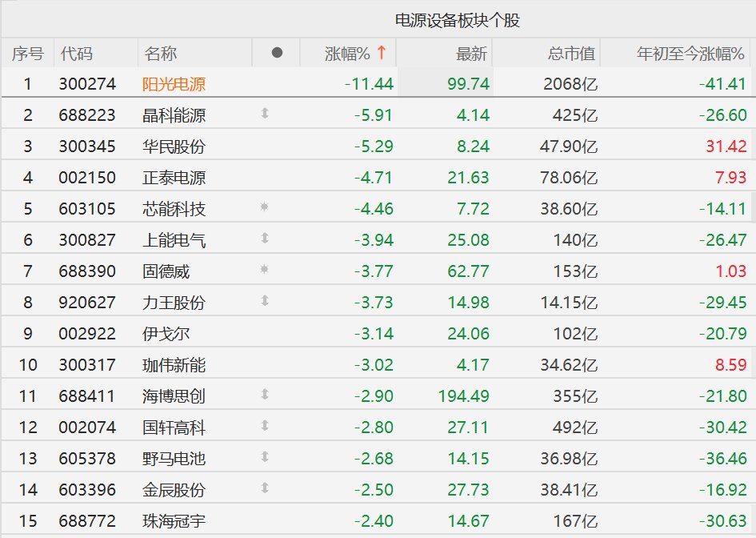Sort by the 年初至今涨幅% column header
756x538 pixels.
690,53
